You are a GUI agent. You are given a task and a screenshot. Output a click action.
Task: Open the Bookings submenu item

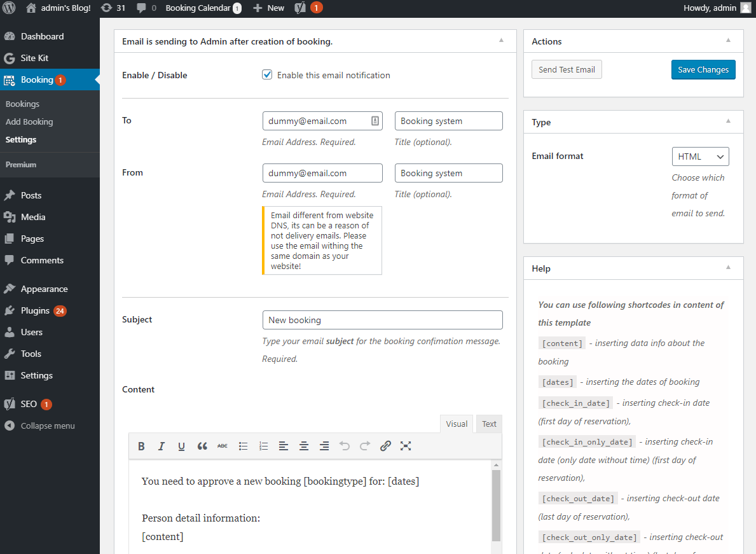23,104
